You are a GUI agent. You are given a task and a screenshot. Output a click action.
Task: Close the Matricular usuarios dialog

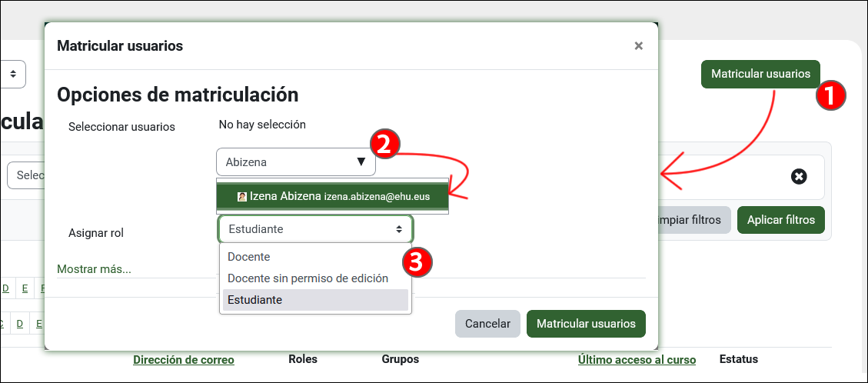(x=638, y=46)
